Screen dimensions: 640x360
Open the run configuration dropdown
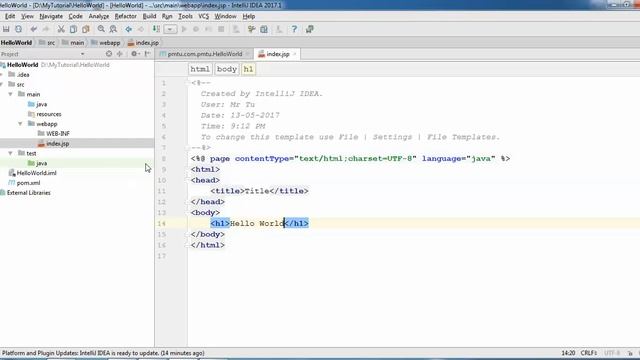(170, 29)
